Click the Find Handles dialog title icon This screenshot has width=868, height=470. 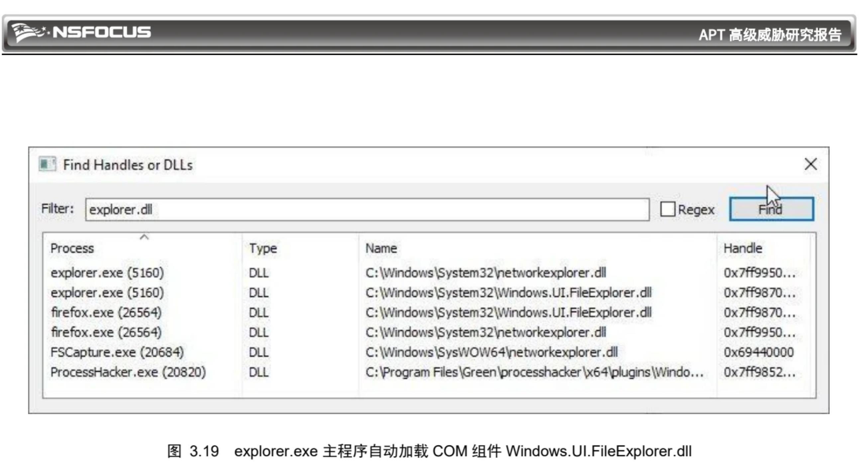tap(47, 164)
